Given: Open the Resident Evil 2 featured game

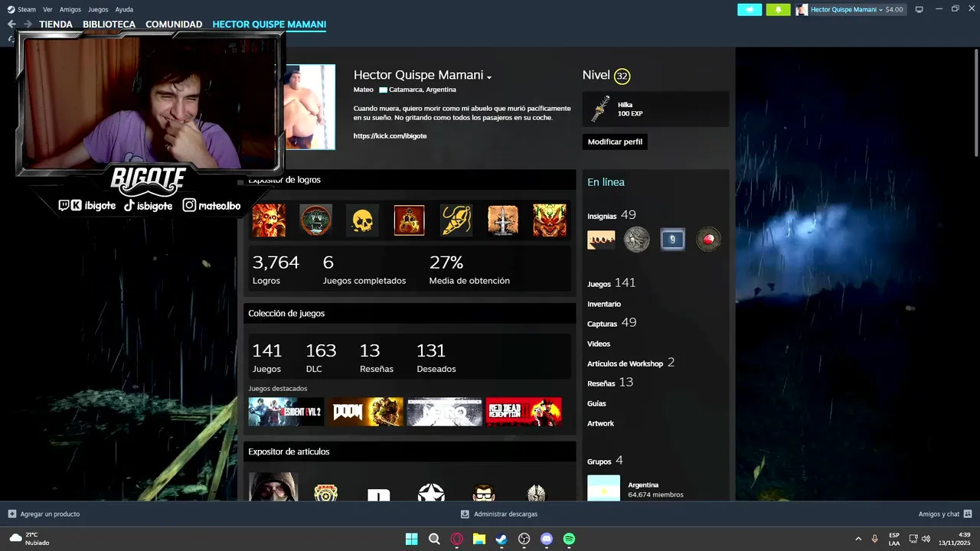Looking at the screenshot, I should [x=286, y=412].
